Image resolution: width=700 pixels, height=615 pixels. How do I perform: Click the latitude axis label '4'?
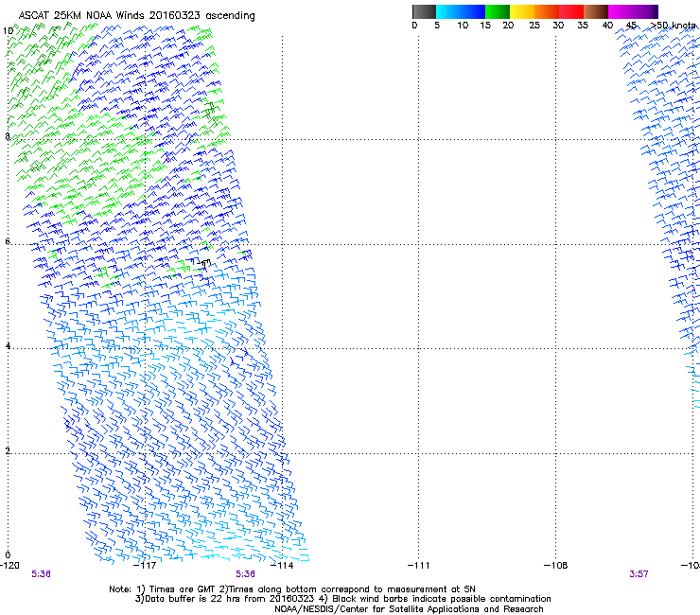tap(8, 345)
